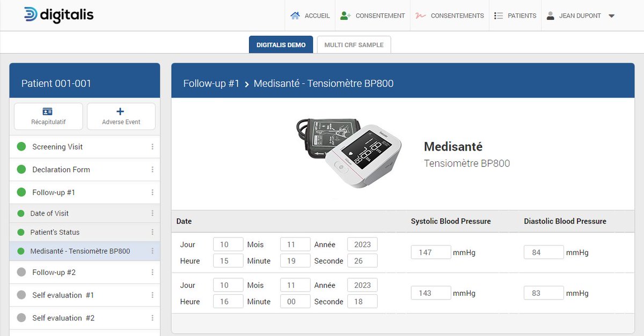Click the Jean Dupont user avatar icon
This screenshot has height=336, width=644.
(x=551, y=16)
